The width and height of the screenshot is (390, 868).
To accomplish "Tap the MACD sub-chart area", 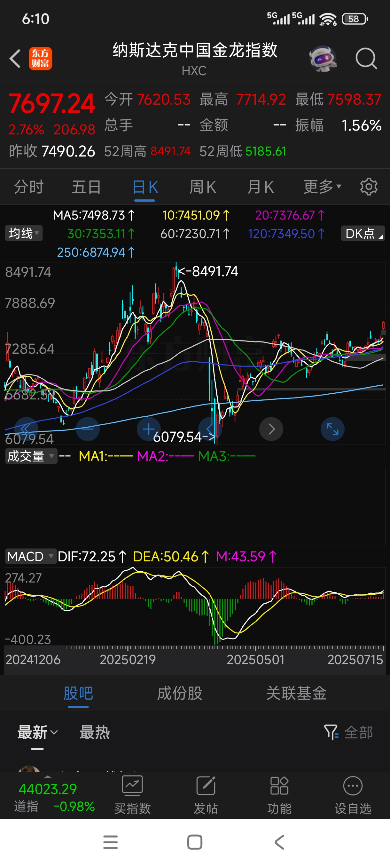I will pos(195,606).
